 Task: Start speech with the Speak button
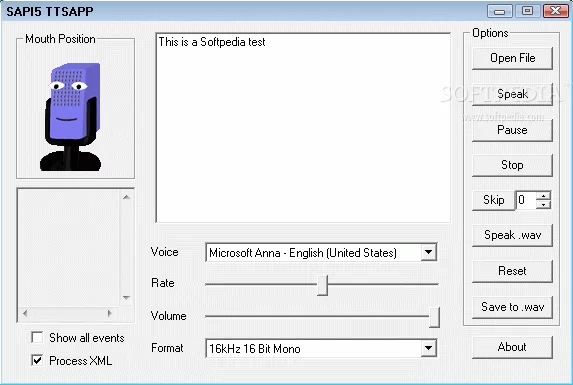pyautogui.click(x=512, y=94)
